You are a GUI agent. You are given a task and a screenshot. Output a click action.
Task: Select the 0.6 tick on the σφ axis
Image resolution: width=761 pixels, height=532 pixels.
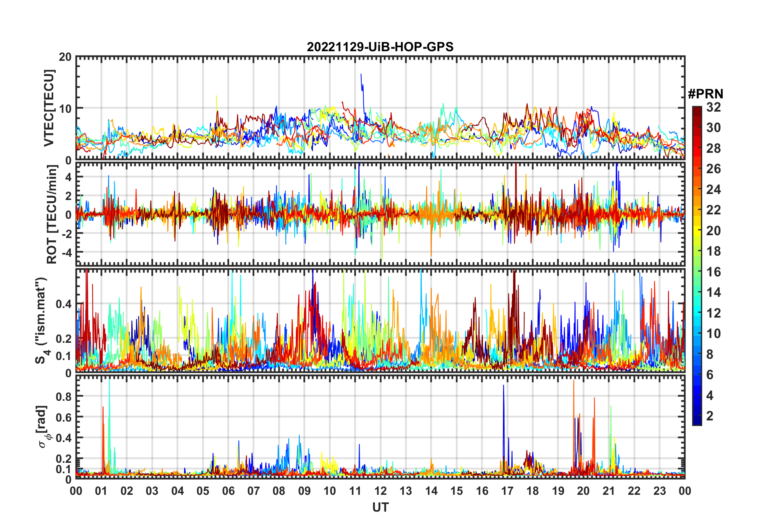pos(64,417)
